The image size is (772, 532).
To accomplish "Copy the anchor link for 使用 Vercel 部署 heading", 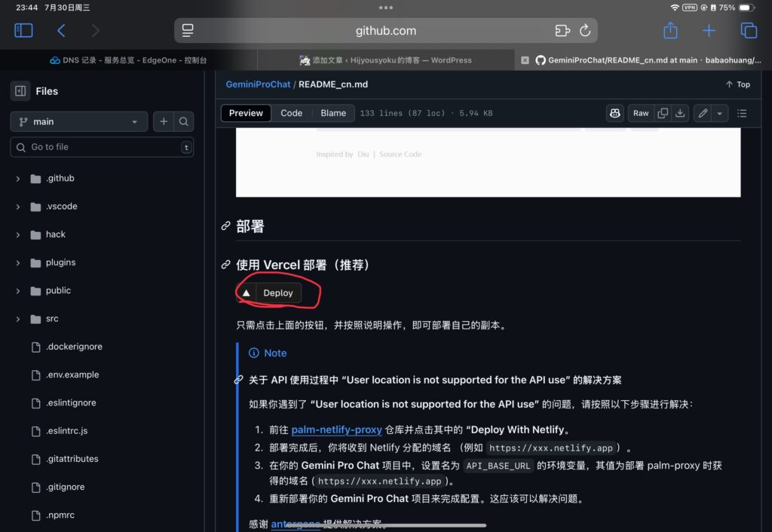I will 226,264.
